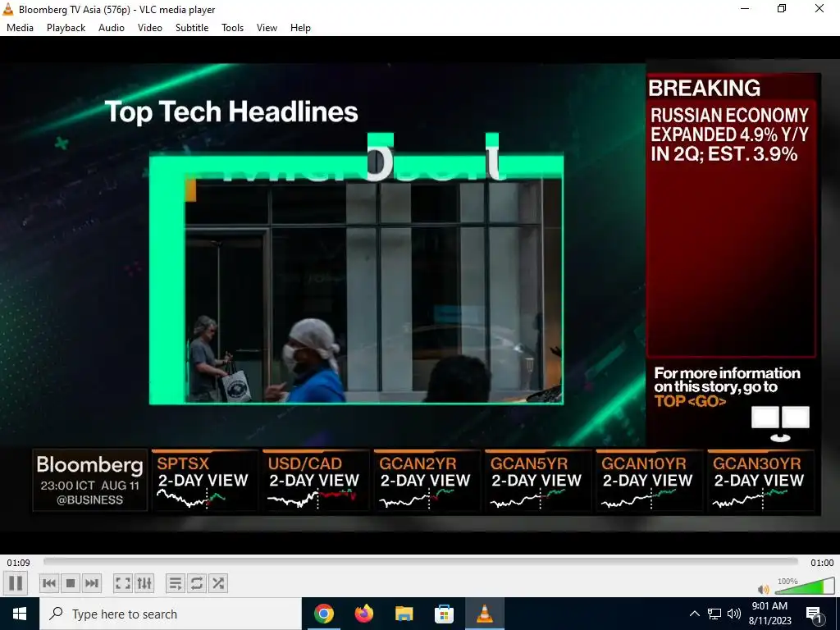Open the Windows Start menu

click(x=20, y=614)
